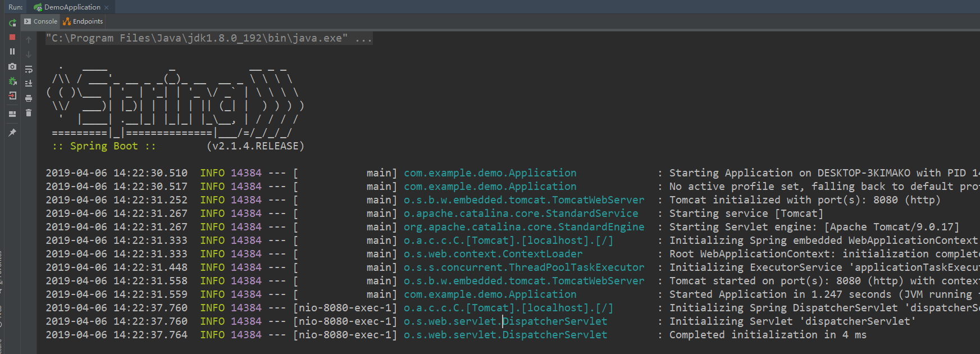The width and height of the screenshot is (980, 354).
Task: Click 'Initializing Servlet dispatcherServlet' message
Action: pyautogui.click(x=792, y=321)
